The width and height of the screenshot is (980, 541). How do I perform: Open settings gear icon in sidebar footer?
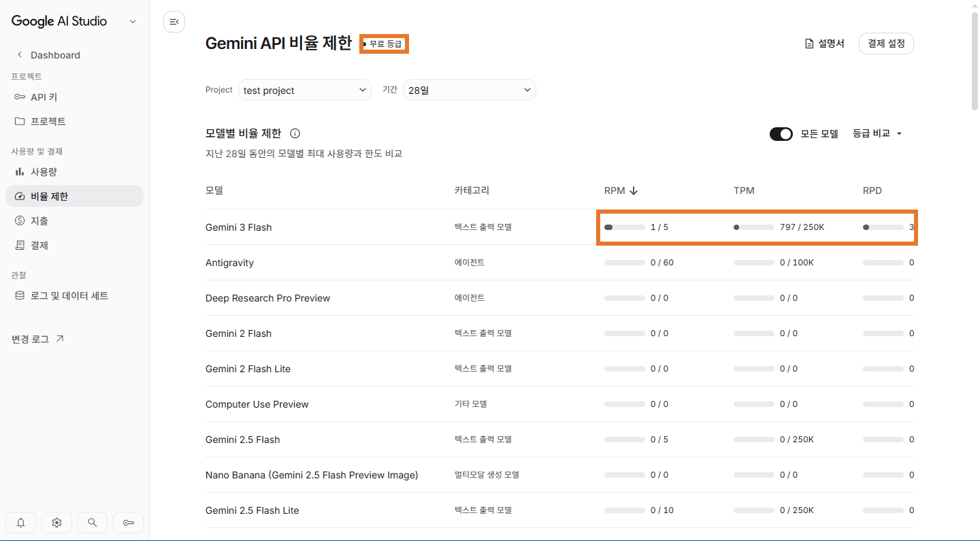click(56, 523)
